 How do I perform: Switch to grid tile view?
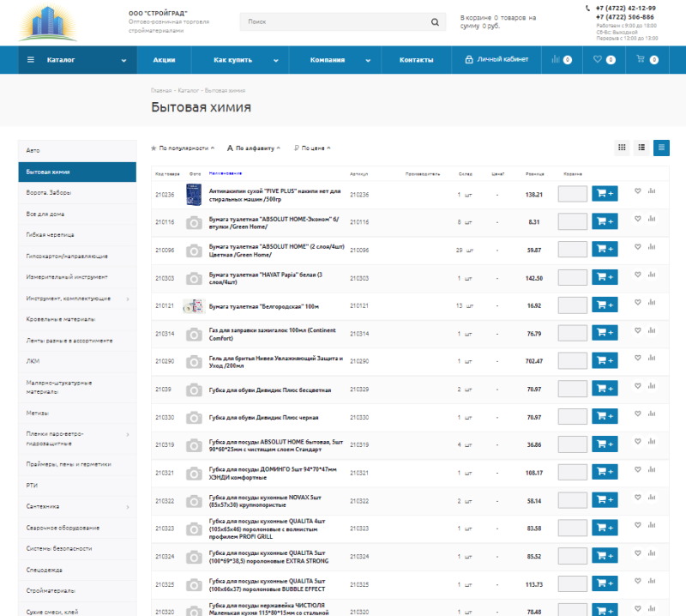pos(622,148)
